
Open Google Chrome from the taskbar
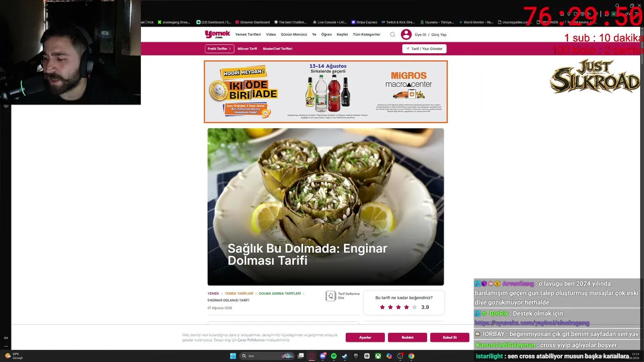click(x=411, y=356)
